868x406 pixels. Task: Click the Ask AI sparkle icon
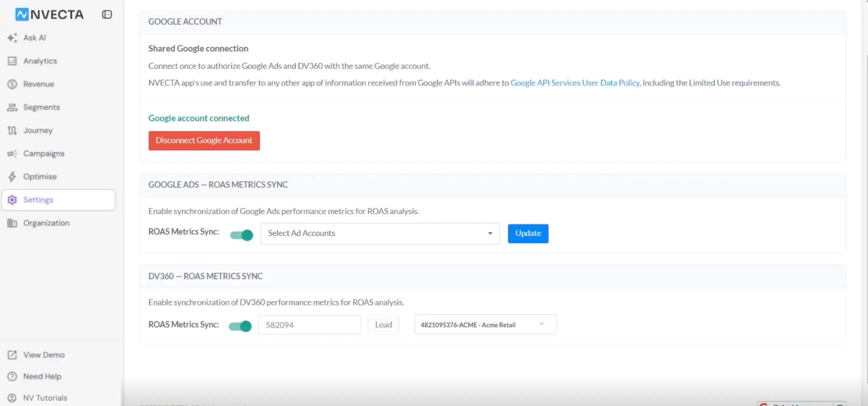coord(12,38)
